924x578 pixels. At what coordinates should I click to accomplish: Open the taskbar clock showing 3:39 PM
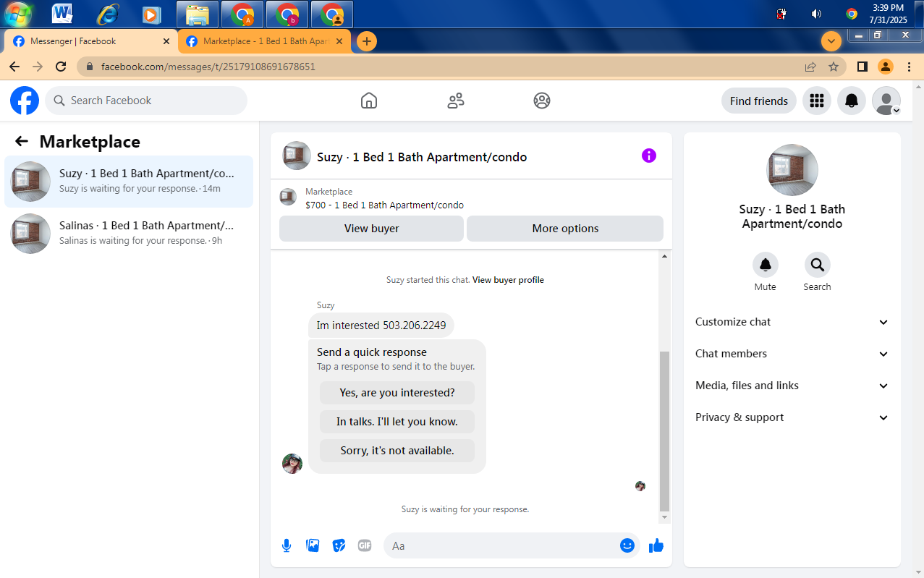pyautogui.click(x=888, y=14)
